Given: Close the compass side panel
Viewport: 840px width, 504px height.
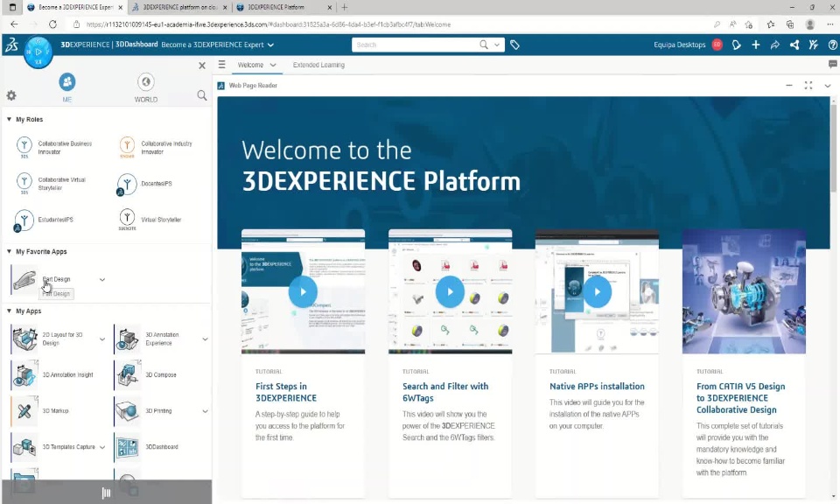Looking at the screenshot, I should [202, 66].
